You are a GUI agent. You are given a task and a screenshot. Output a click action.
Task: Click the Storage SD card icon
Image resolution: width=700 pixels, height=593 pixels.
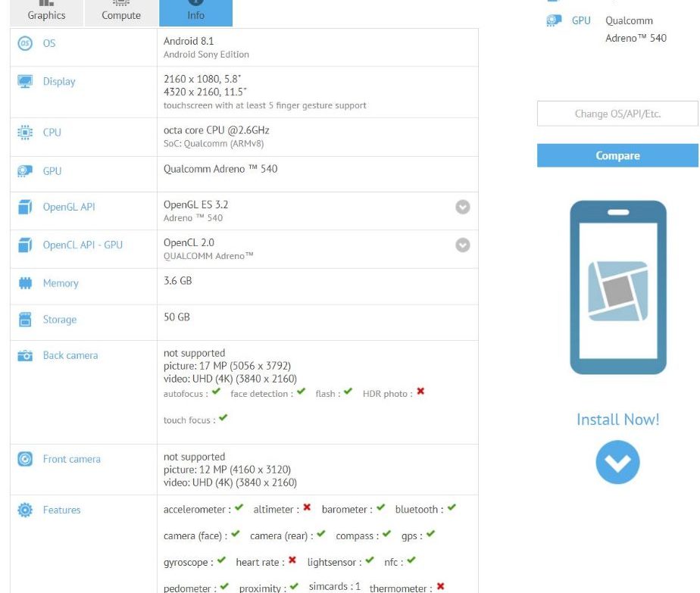point(25,320)
